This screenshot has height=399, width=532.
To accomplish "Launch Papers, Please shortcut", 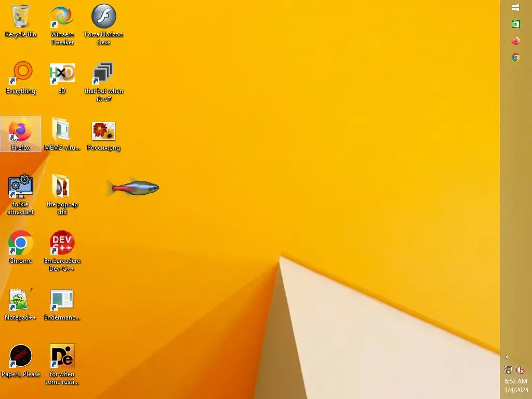I will pos(20,361).
